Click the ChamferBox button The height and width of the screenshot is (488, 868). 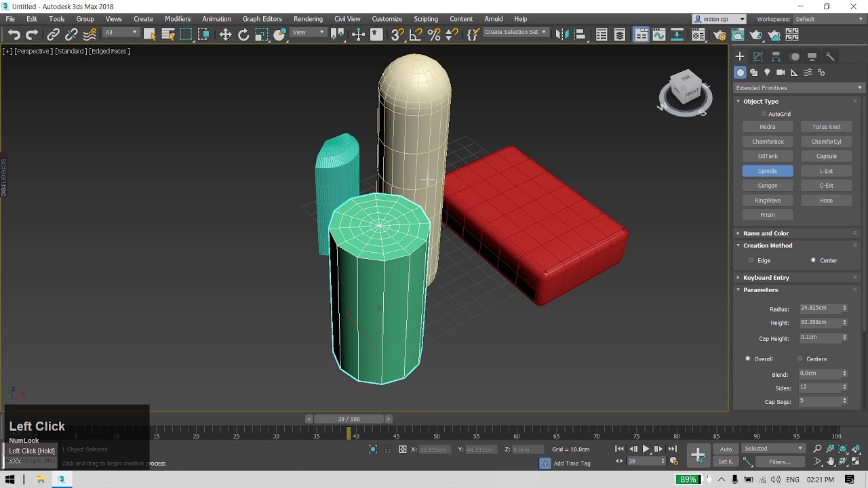[768, 142]
